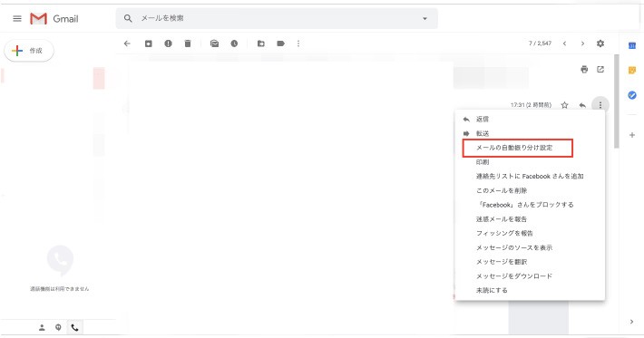Open the settings gear

point(600,43)
